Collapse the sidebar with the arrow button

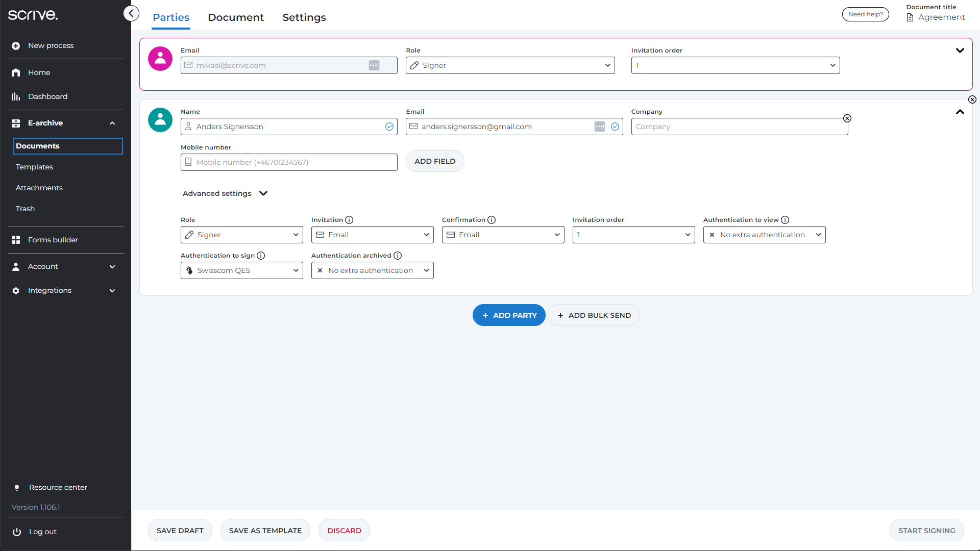click(131, 14)
